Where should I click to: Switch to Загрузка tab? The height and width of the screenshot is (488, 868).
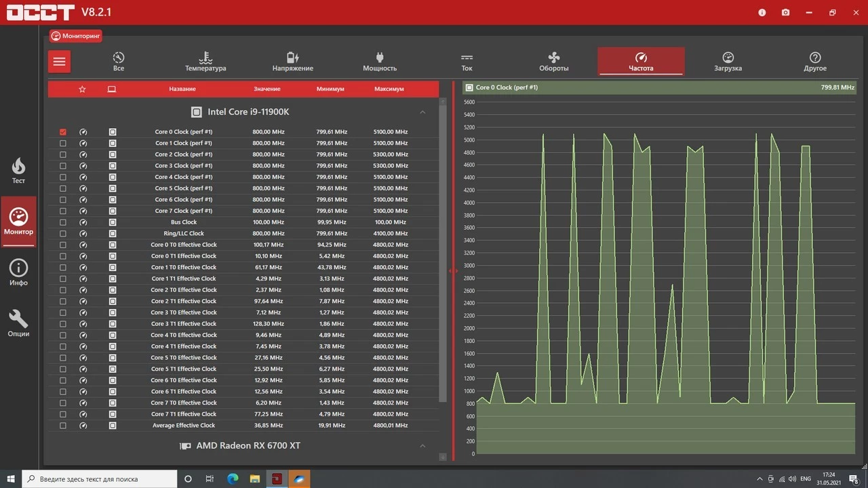click(728, 61)
